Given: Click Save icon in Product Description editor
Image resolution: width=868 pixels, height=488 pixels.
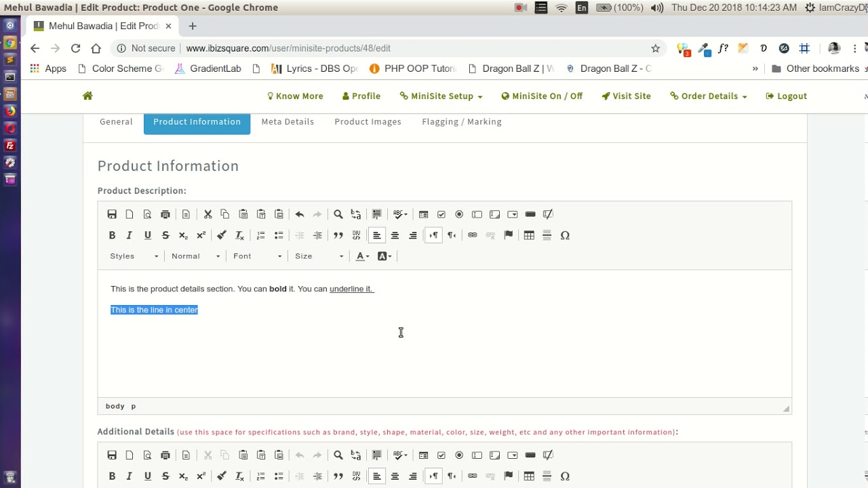Looking at the screenshot, I should pos(112,214).
